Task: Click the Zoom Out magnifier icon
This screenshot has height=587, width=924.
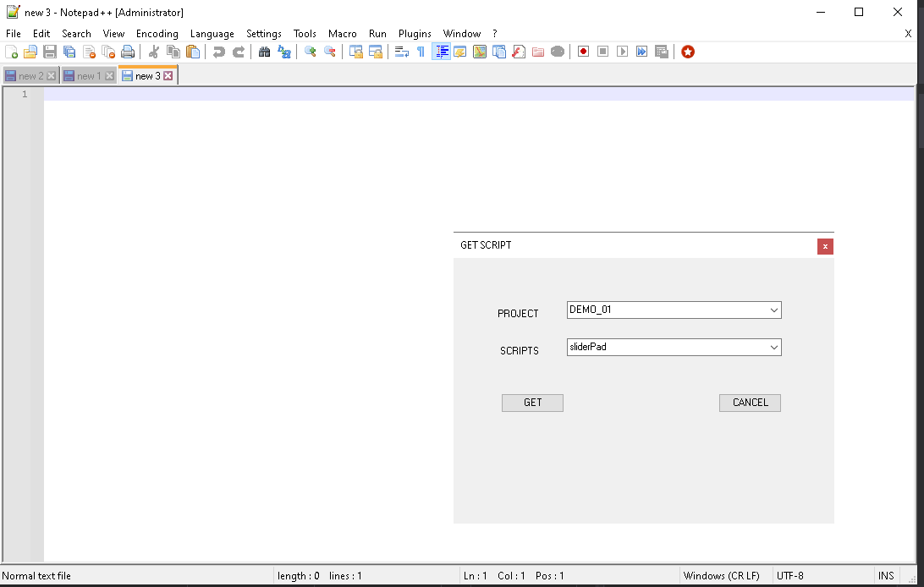Action: point(329,52)
